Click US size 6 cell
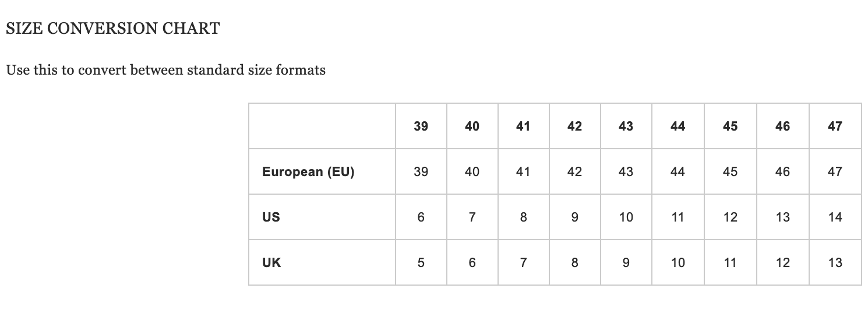 coord(421,217)
